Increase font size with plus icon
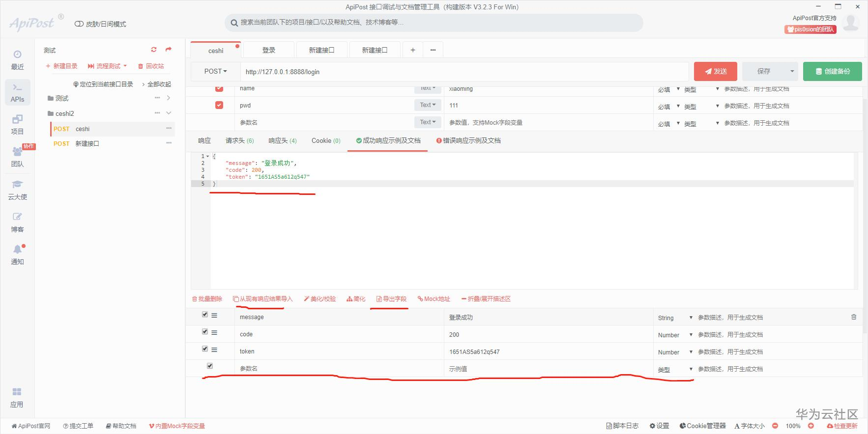This screenshot has width=868, height=434. (x=811, y=426)
